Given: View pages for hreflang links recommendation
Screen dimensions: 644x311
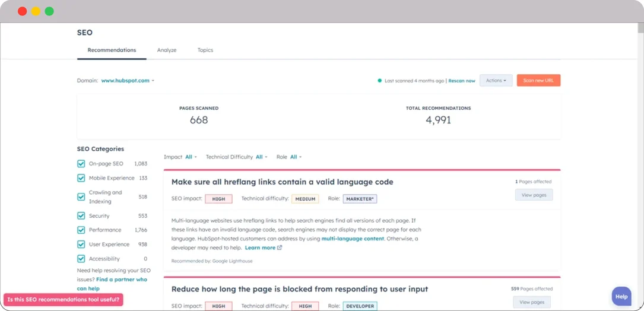Looking at the screenshot, I should tap(534, 195).
